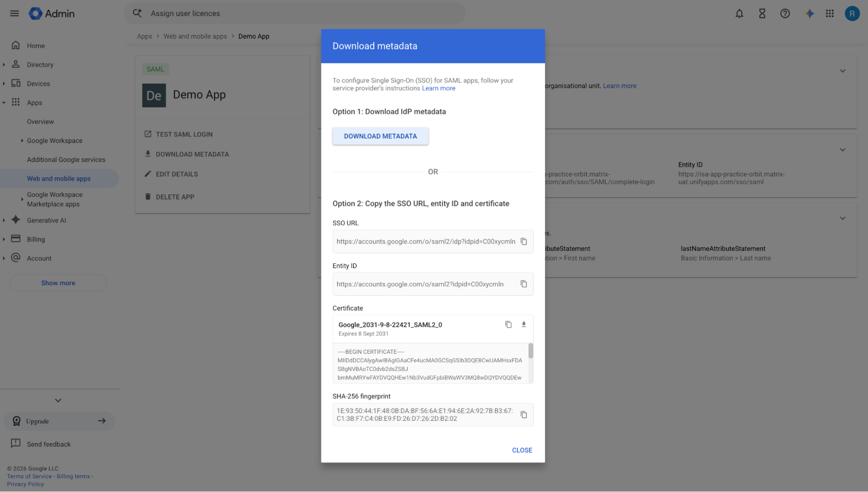Viewport: 868px width, 492px height.
Task: Click Show more in sidebar
Action: click(58, 283)
